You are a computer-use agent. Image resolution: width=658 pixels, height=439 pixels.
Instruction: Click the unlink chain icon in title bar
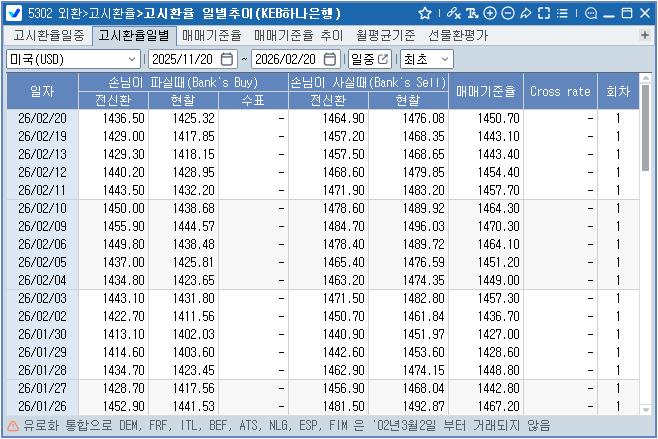point(452,13)
